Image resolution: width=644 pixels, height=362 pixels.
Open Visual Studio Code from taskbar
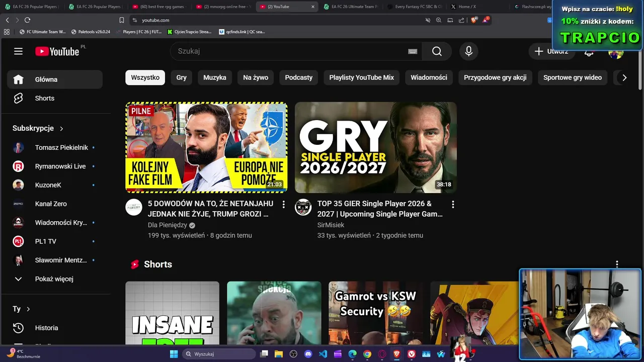(x=323, y=354)
